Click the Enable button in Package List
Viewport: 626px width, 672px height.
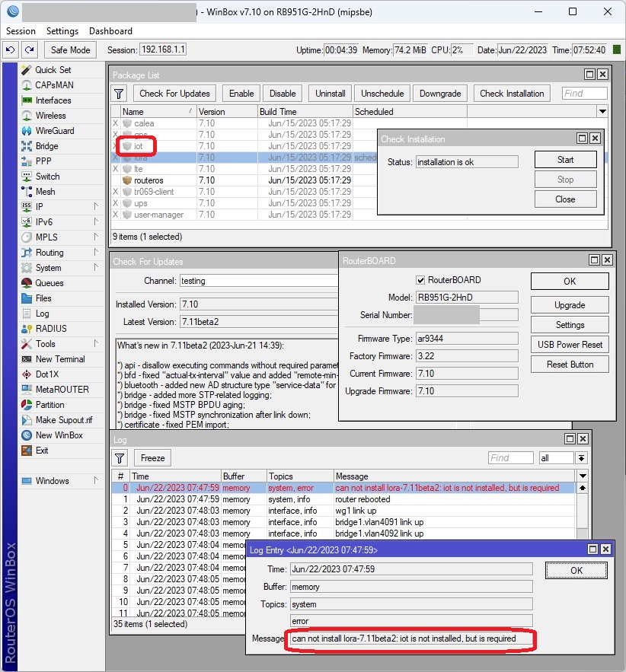point(241,94)
